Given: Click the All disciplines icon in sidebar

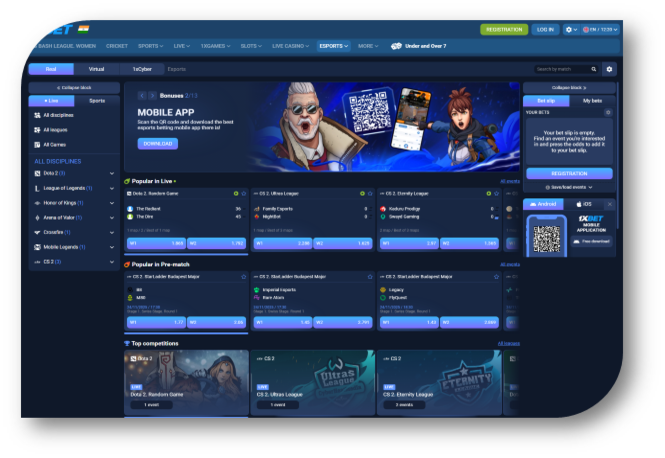Looking at the screenshot, I should [x=35, y=116].
